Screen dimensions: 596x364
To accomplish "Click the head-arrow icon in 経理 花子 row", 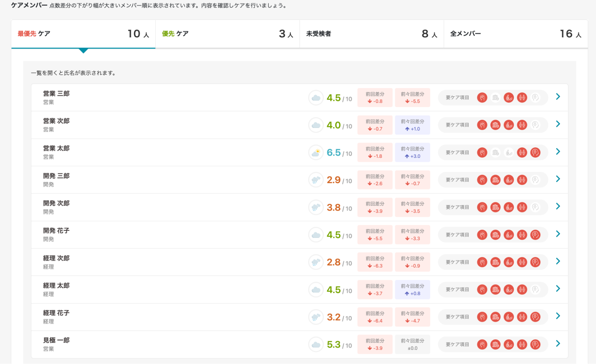I will (x=535, y=317).
